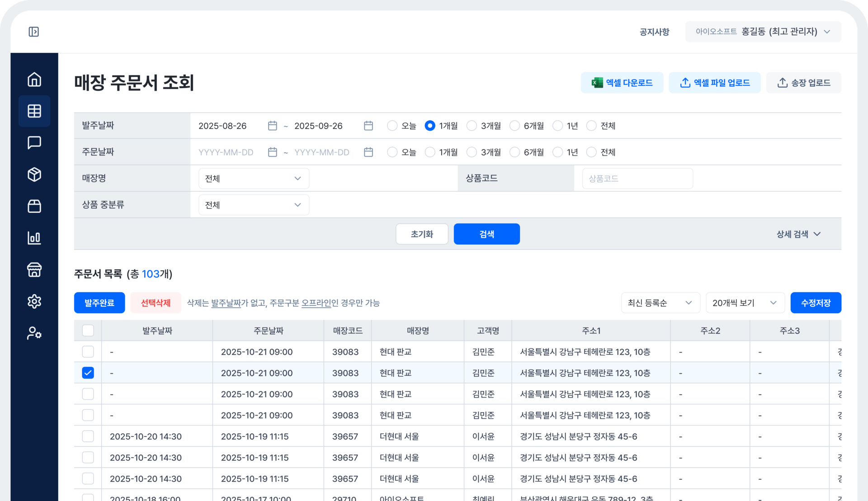Click the user management icon
868x501 pixels.
(34, 333)
